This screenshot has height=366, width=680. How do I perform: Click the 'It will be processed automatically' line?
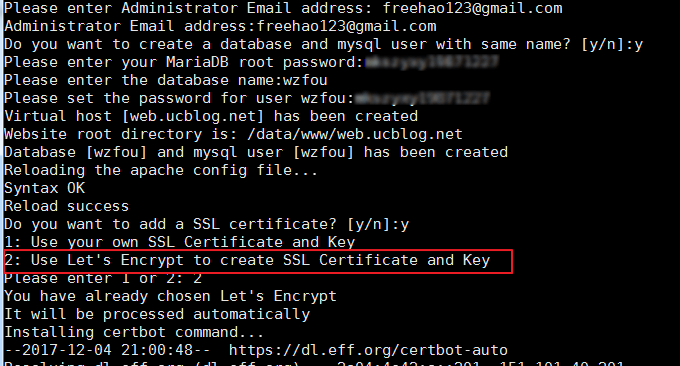tap(157, 314)
